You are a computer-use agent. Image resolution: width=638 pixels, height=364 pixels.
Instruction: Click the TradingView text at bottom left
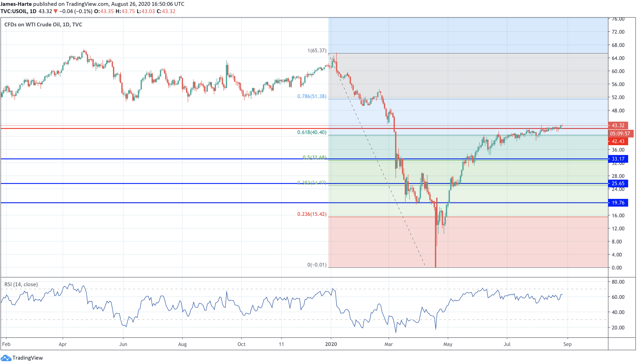coord(27,358)
